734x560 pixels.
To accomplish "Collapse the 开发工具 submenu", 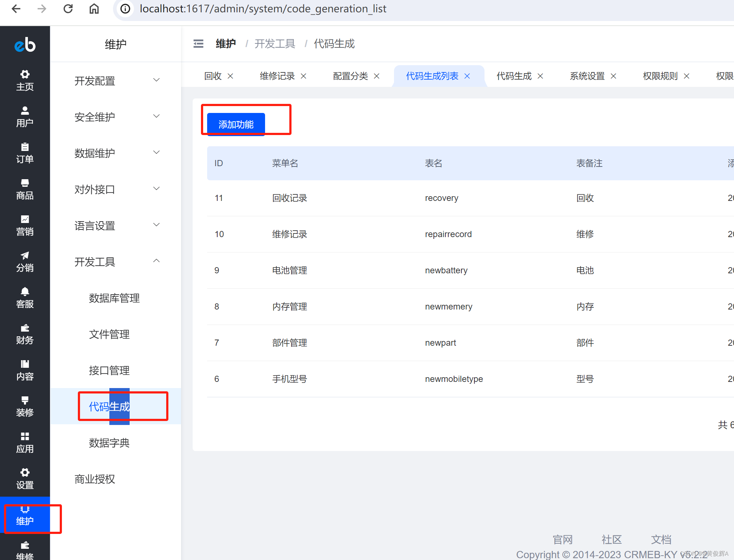I will [116, 261].
